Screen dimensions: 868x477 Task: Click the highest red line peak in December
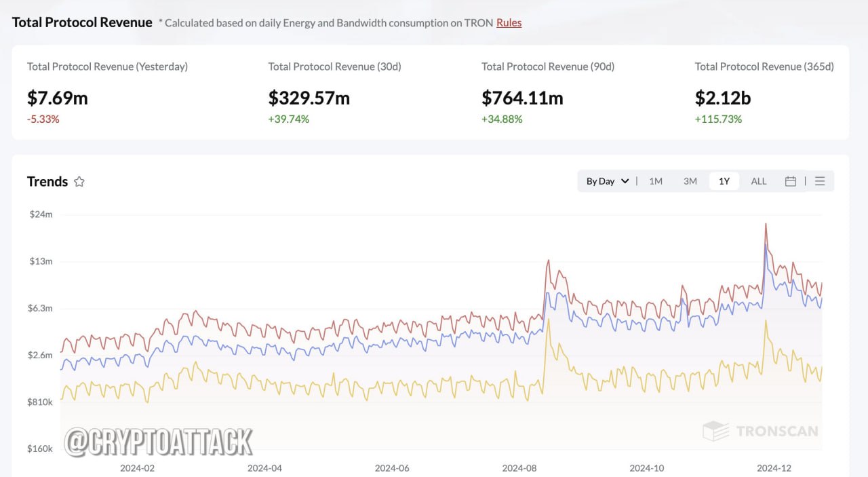766,225
